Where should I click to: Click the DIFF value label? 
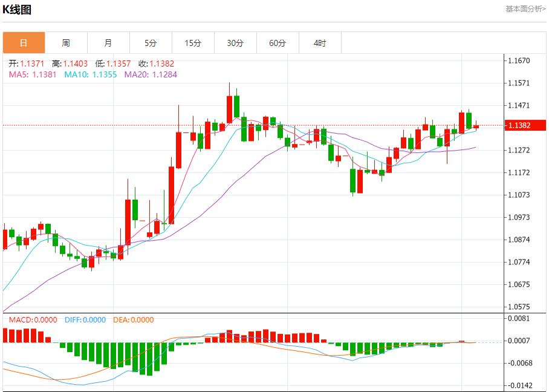point(84,320)
